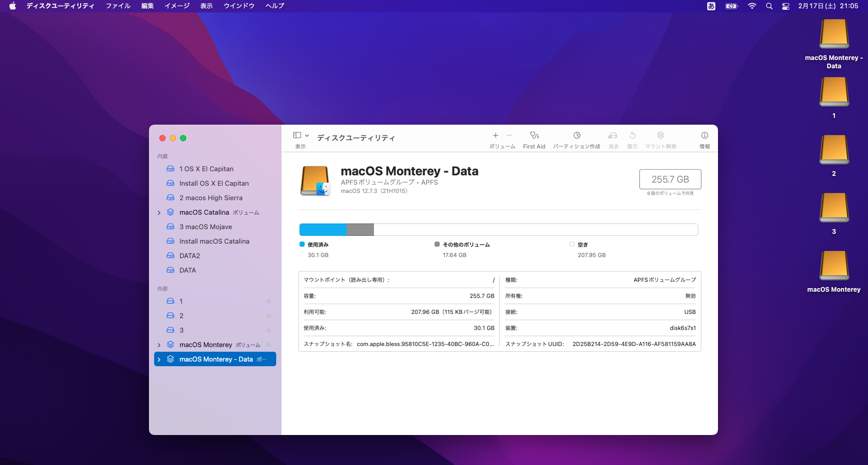
Task: Select external volume 2 in sidebar
Action: point(215,316)
